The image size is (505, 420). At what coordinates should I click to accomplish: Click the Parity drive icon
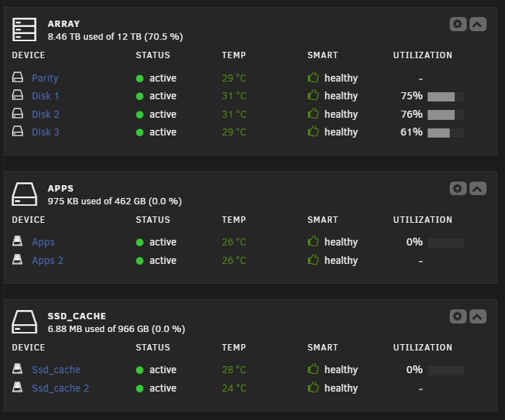(18, 78)
